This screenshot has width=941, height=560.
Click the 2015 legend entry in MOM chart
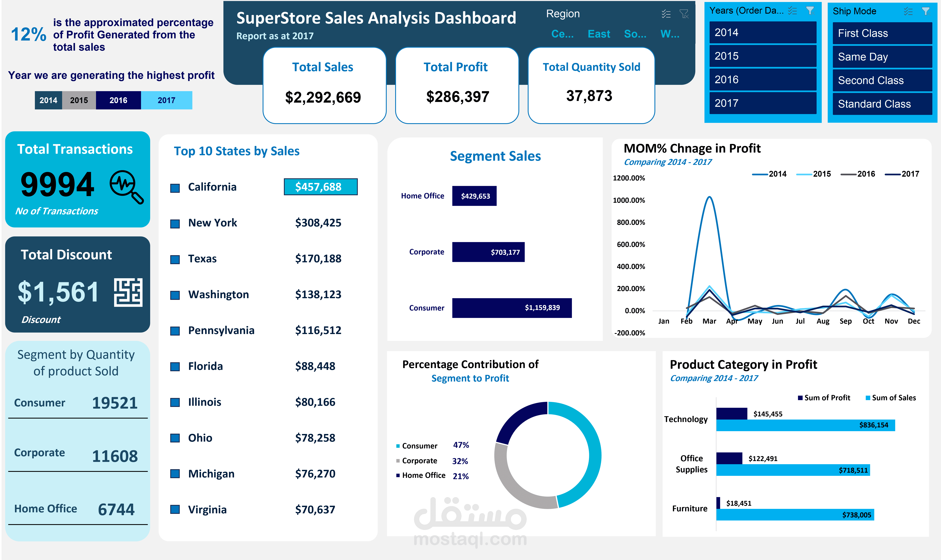pos(813,174)
